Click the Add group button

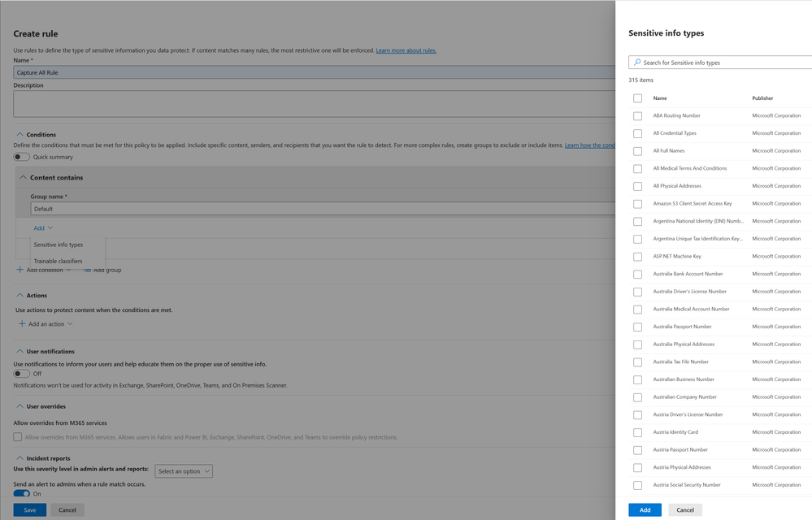coord(102,270)
